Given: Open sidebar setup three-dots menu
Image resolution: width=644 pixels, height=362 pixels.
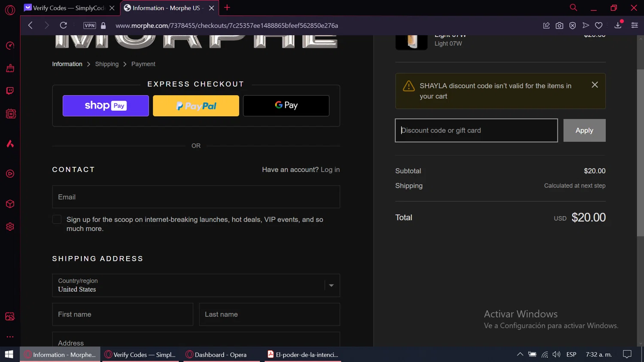Looking at the screenshot, I should (x=10, y=337).
